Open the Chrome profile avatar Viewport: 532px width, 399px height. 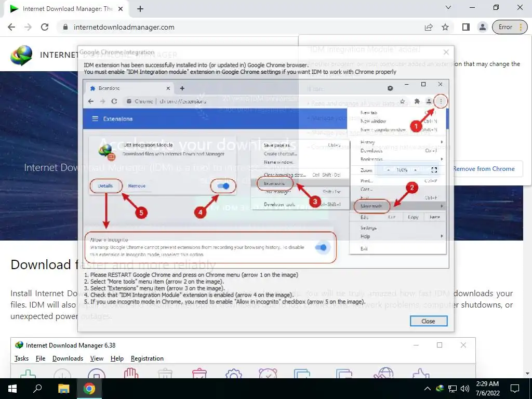tap(482, 27)
